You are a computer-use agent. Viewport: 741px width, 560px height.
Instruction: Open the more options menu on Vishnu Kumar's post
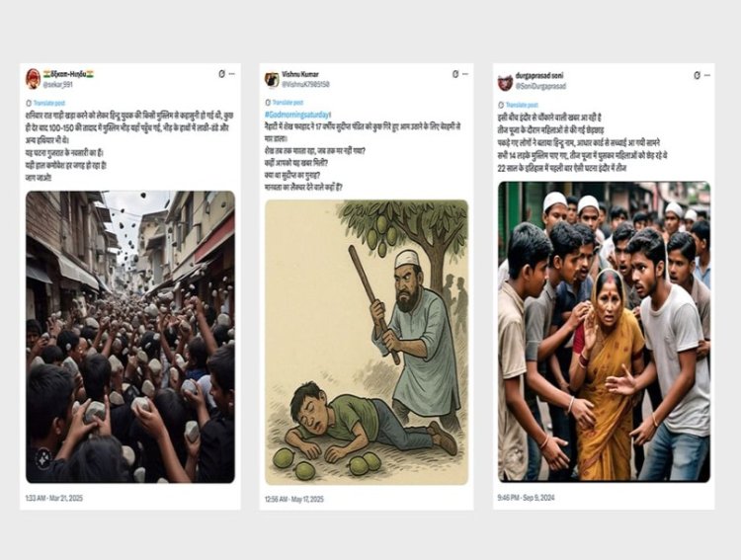[467, 74]
